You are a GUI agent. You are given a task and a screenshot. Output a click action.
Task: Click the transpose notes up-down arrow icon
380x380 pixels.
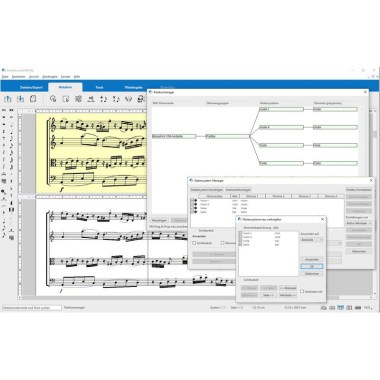[x=104, y=99]
